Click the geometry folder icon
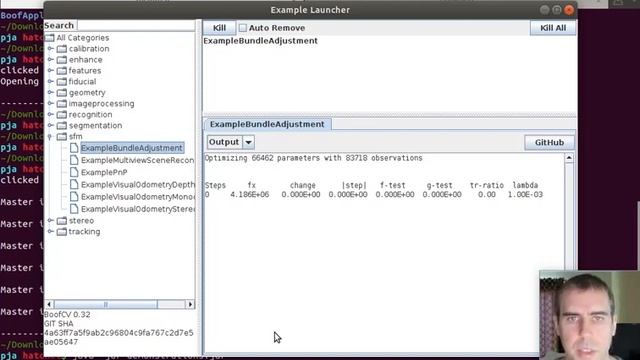 pos(62,93)
